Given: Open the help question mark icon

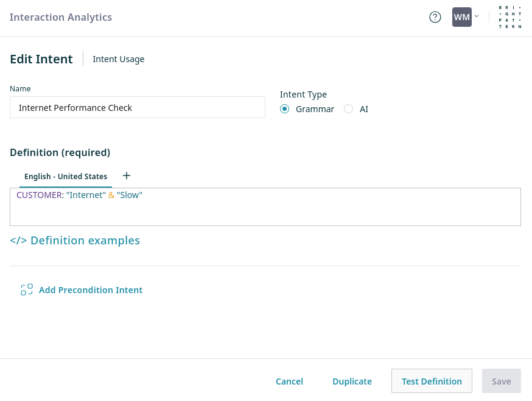Looking at the screenshot, I should point(435,17).
